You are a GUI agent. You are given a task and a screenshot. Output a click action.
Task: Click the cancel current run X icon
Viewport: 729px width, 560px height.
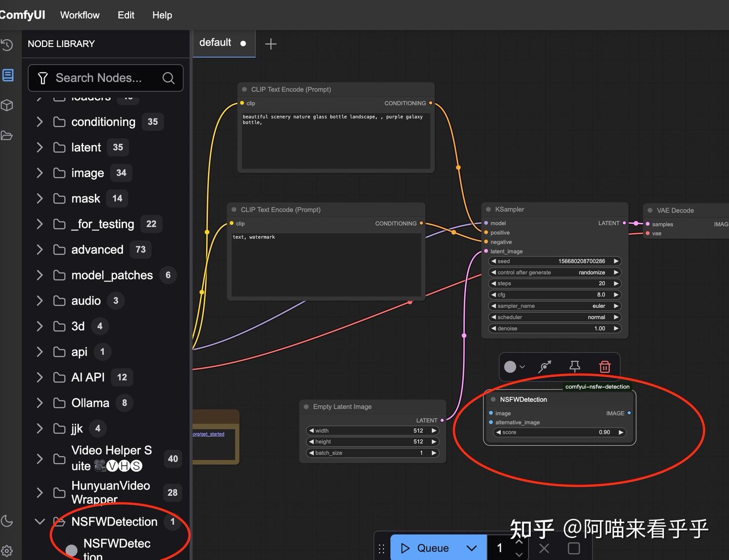[544, 548]
